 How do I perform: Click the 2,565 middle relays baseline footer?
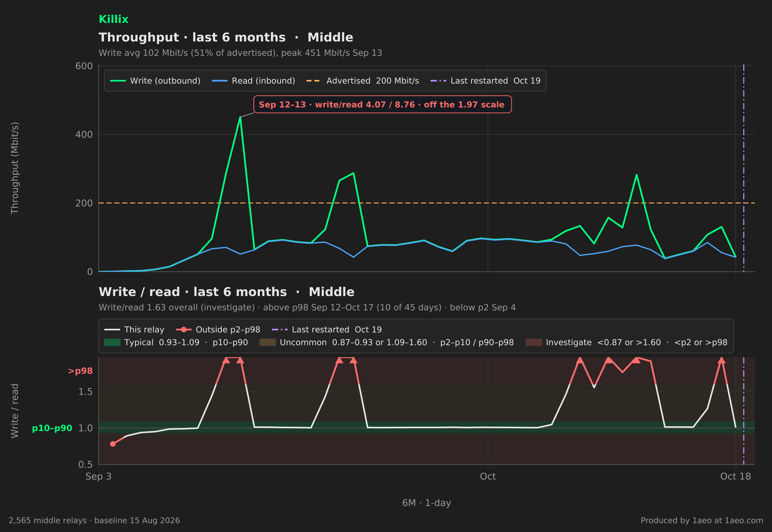(94, 521)
